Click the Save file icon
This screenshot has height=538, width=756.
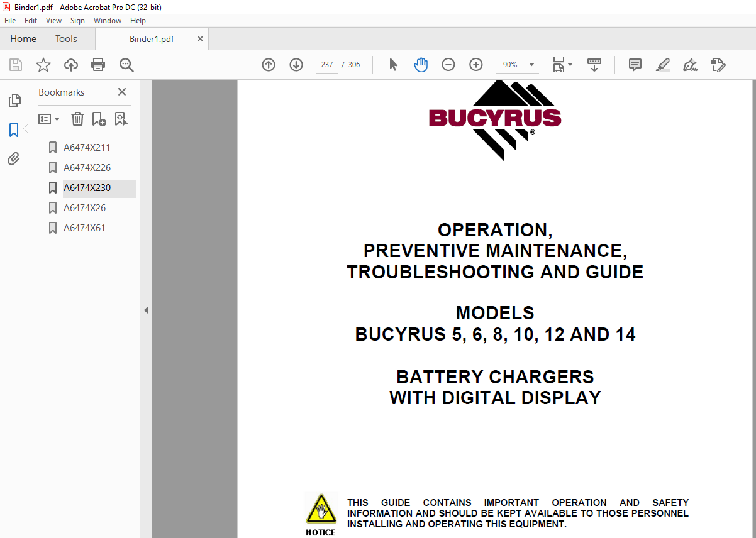(16, 65)
